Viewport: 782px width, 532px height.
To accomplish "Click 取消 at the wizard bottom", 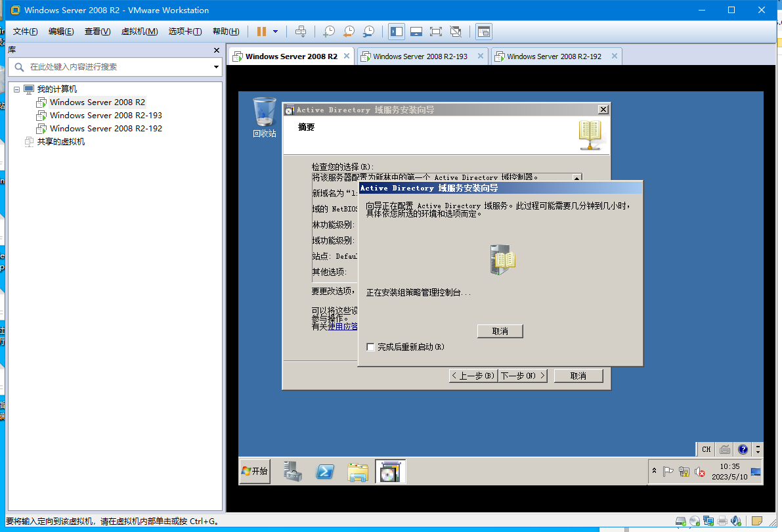I will click(578, 376).
